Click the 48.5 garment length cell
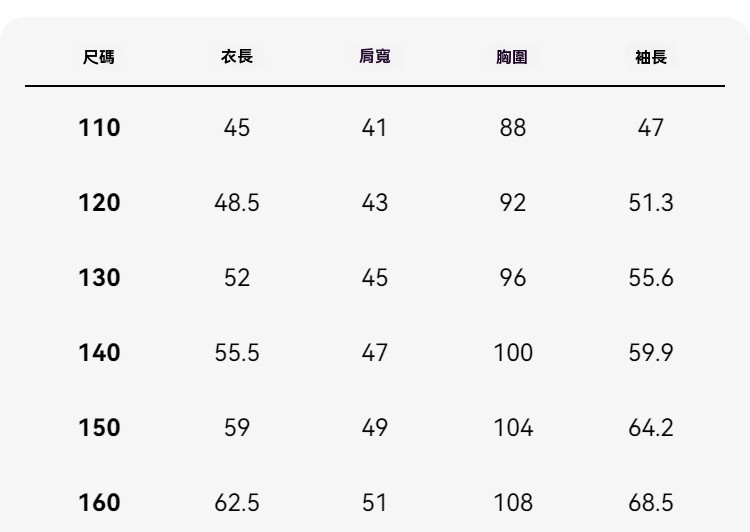Image resolution: width=750 pixels, height=532 pixels. 237,203
